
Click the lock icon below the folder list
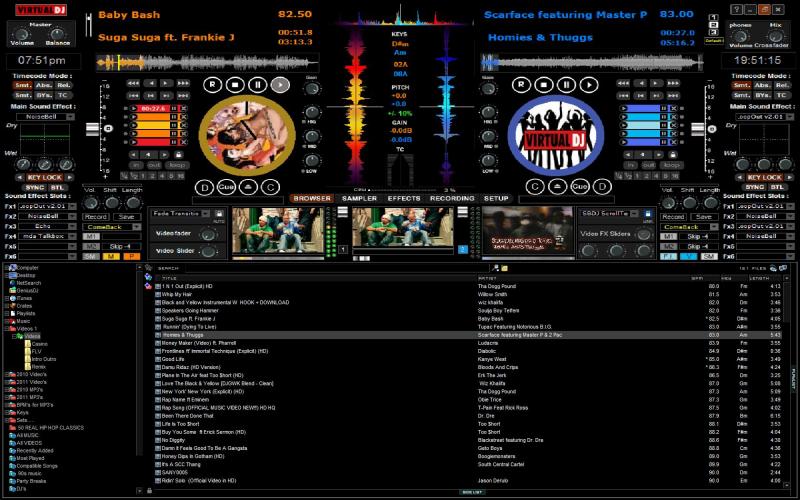[149, 491]
